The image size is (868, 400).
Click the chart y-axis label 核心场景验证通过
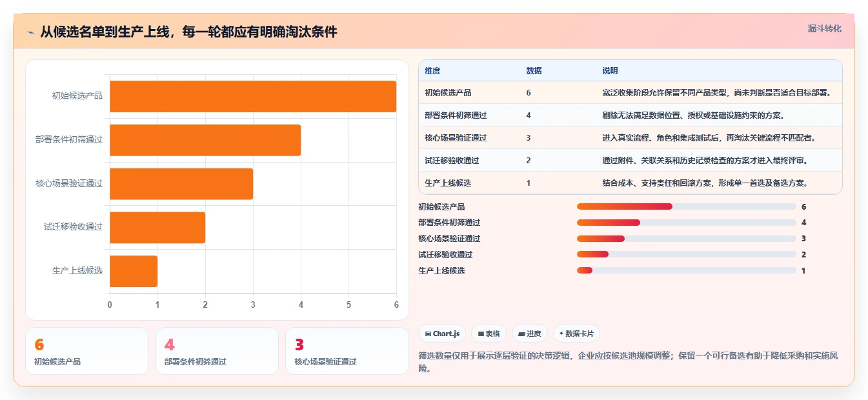tap(69, 183)
